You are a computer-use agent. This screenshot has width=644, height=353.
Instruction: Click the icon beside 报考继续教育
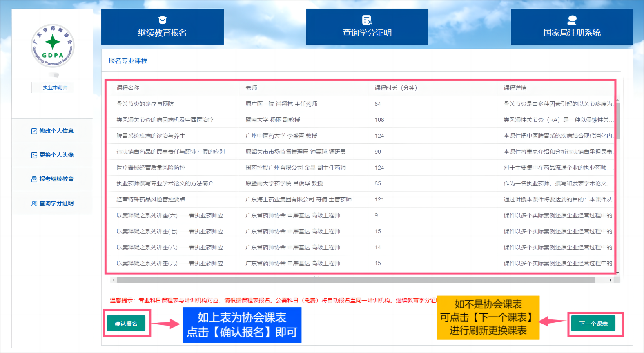34,179
